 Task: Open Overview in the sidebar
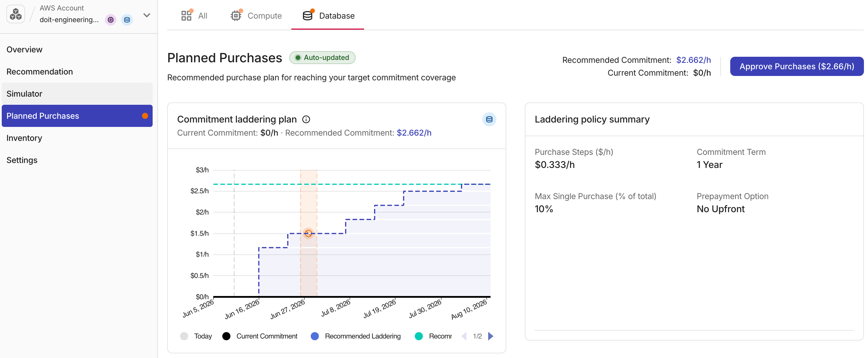click(77, 49)
